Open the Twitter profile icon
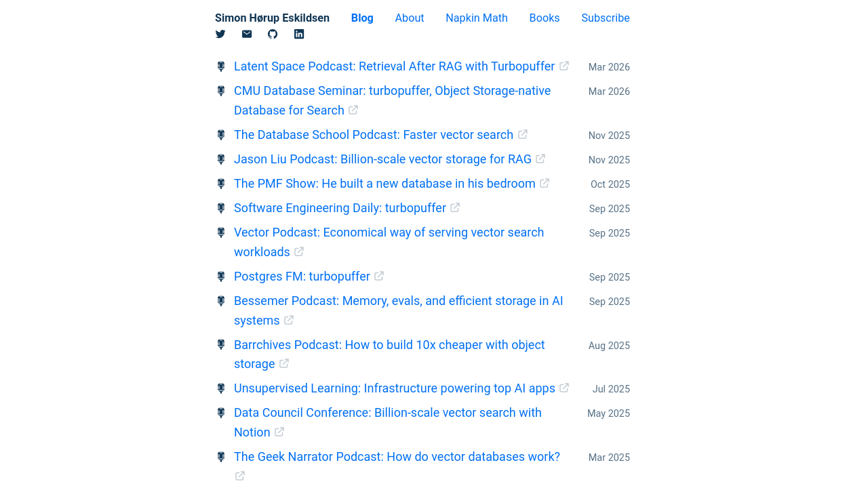 click(220, 34)
